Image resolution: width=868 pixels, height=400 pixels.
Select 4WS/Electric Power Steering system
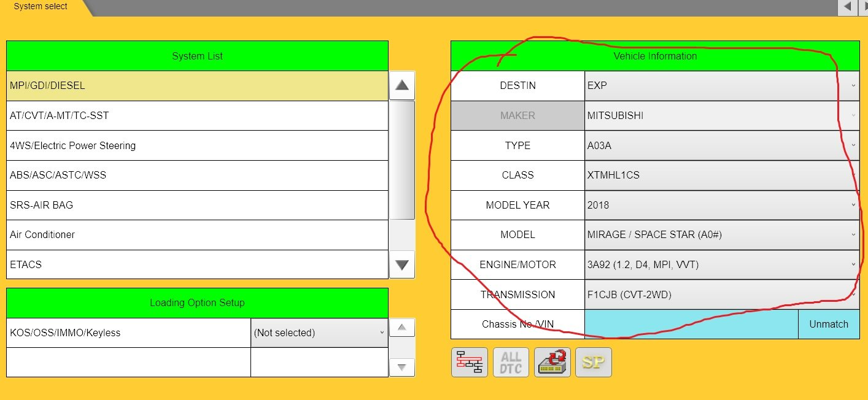coord(197,145)
